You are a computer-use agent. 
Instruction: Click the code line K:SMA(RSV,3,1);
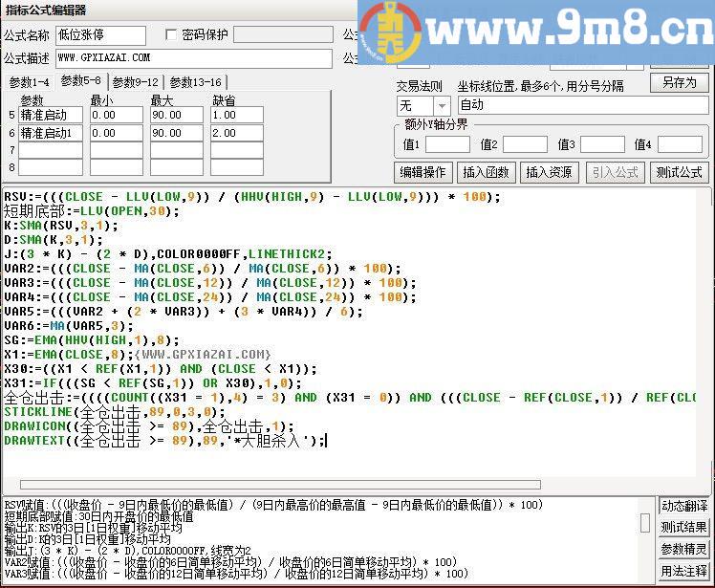61,226
